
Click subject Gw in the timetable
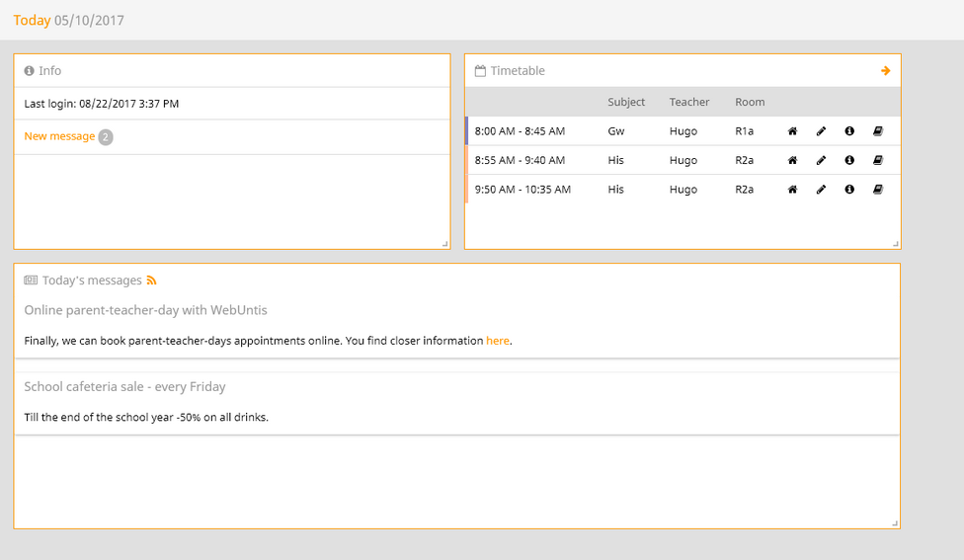coord(616,131)
